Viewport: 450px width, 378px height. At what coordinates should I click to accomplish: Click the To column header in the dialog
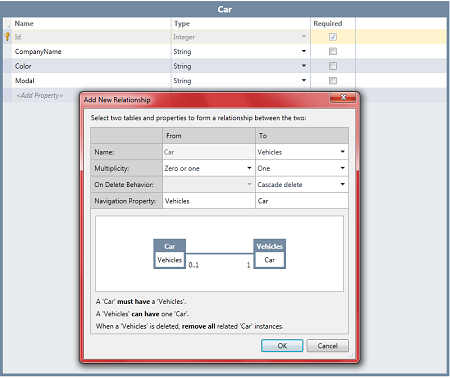coord(302,136)
